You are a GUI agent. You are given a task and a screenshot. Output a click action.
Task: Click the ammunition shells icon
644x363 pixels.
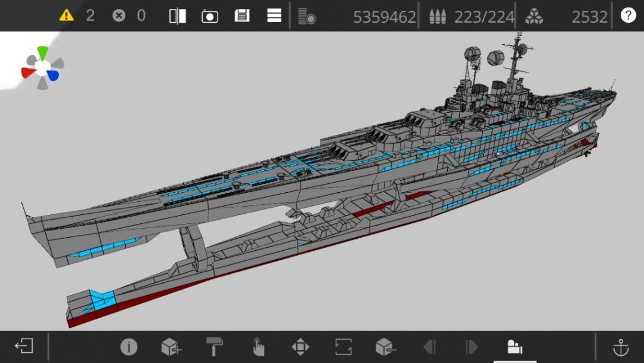(438, 17)
